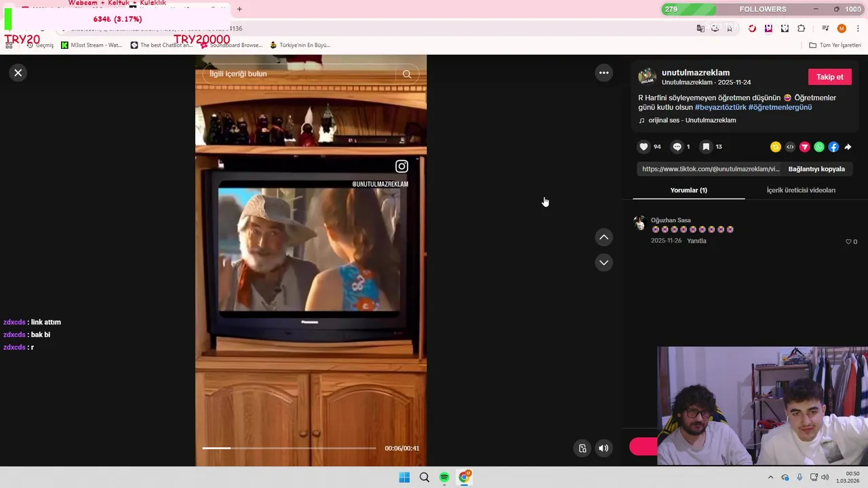Click the chat message 'link attım'

click(46, 322)
